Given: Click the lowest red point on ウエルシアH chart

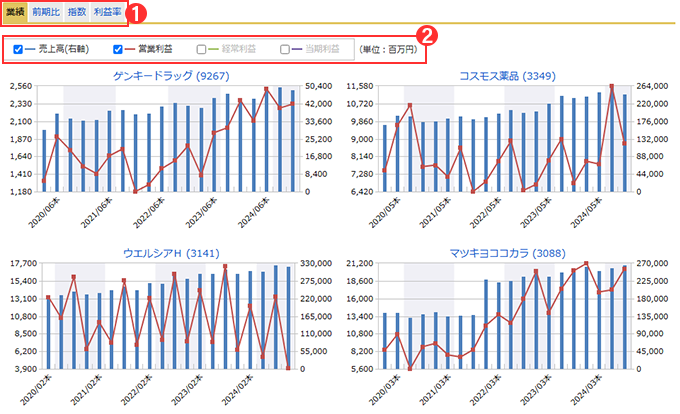Looking at the screenshot, I should (x=288, y=368).
